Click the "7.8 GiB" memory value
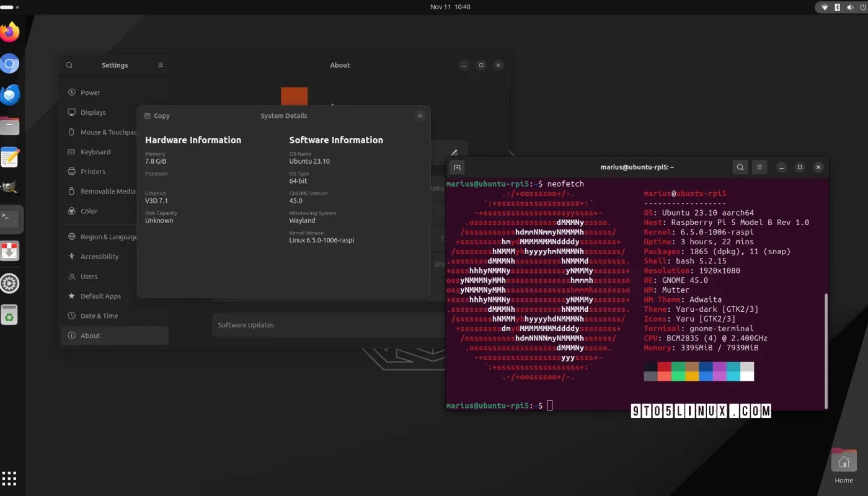This screenshot has height=496, width=868. (156, 161)
